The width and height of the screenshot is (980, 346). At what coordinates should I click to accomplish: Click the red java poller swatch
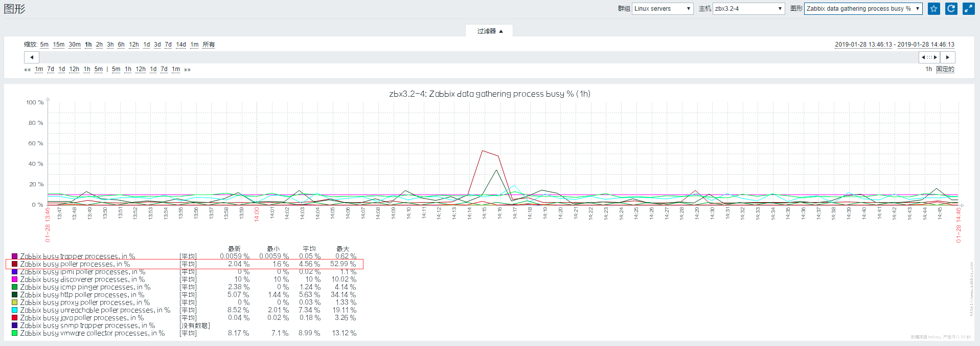click(x=15, y=318)
